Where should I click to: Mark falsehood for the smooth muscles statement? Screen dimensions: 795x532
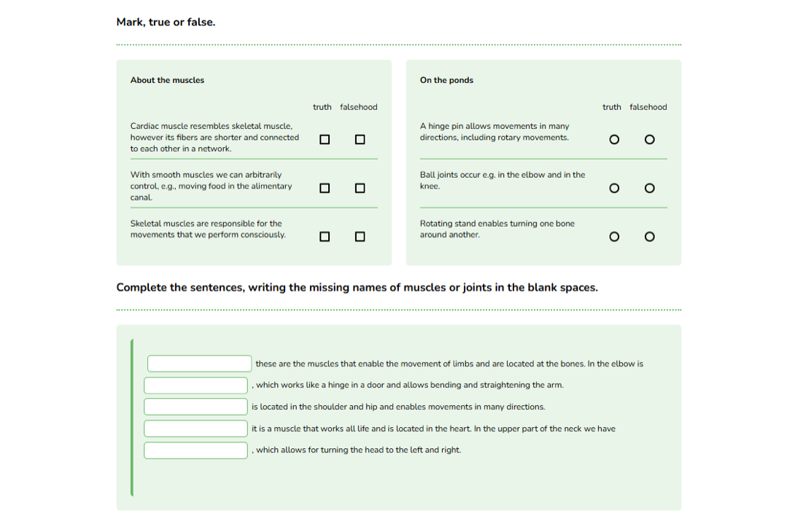click(360, 188)
